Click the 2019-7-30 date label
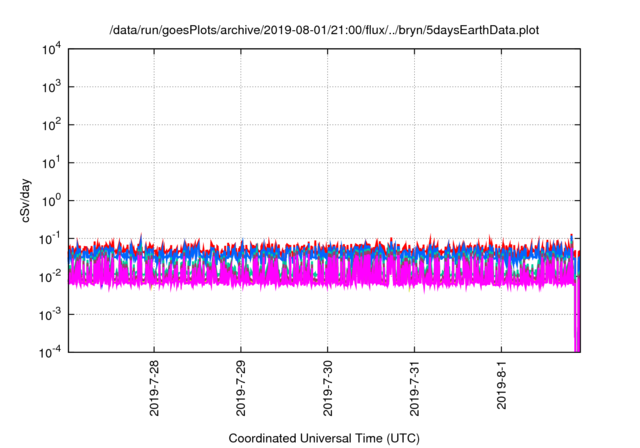 [x=328, y=388]
